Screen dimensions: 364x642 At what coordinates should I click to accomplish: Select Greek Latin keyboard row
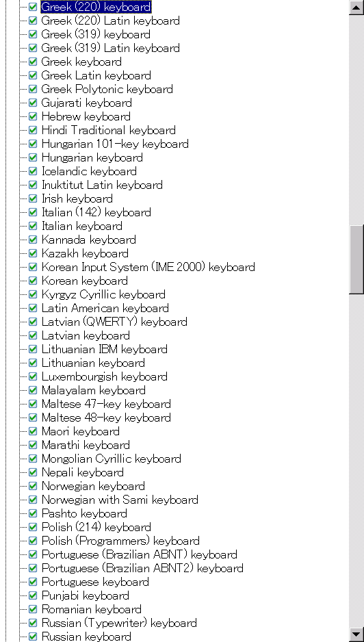click(x=96, y=75)
